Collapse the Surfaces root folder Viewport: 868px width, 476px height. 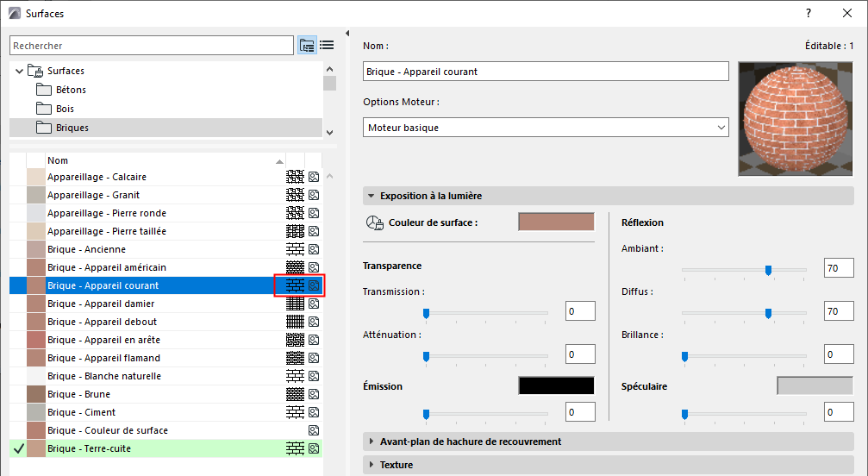(x=19, y=71)
